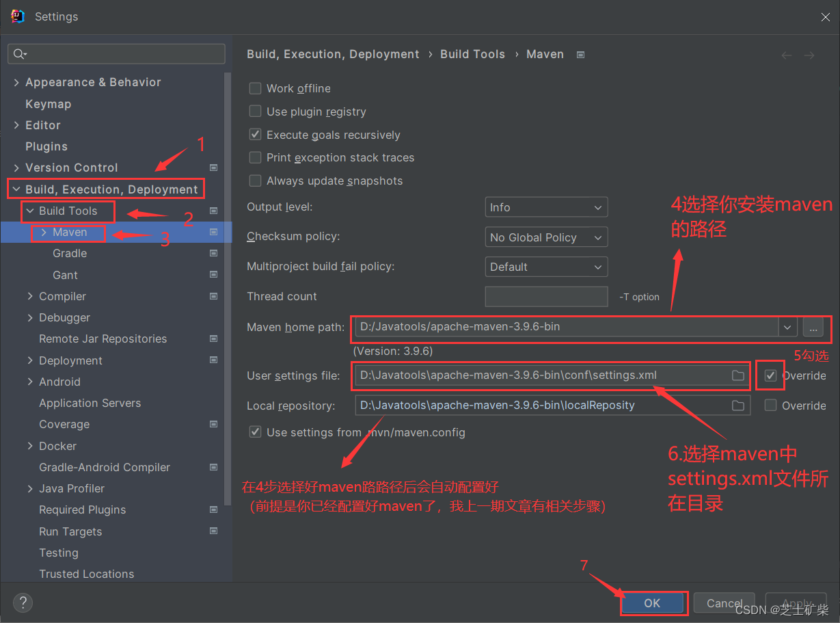Click project-scope icon next to Remote Jar Repositories
This screenshot has width=840, height=623.
click(214, 339)
